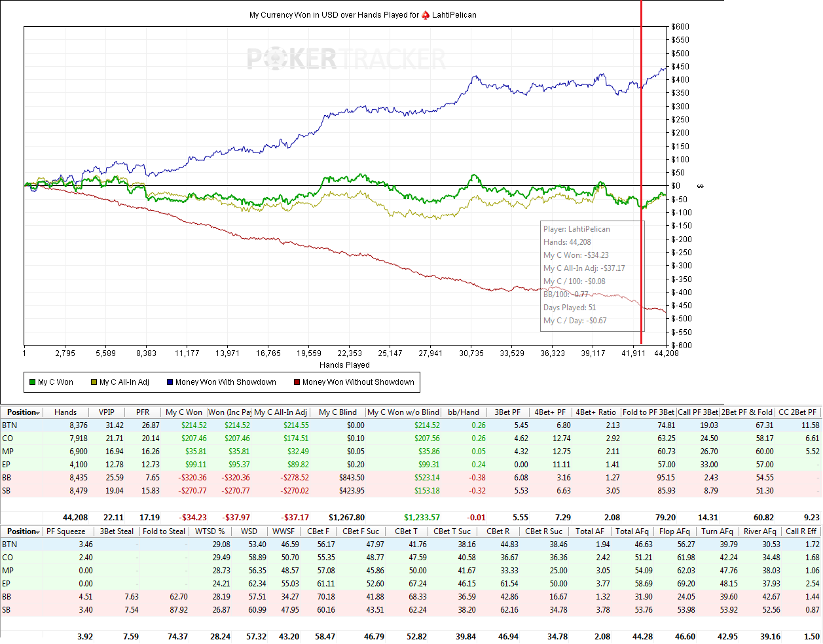Select the BB Fold to PF 3Bet cell 95.15

pyautogui.click(x=666, y=478)
